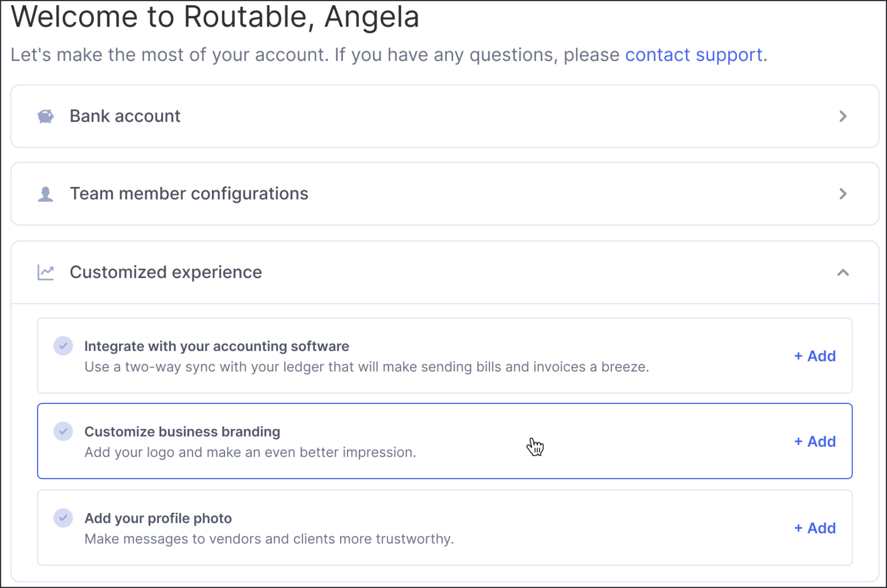Click the Customized experience heading
The height and width of the screenshot is (588, 887).
pos(166,272)
